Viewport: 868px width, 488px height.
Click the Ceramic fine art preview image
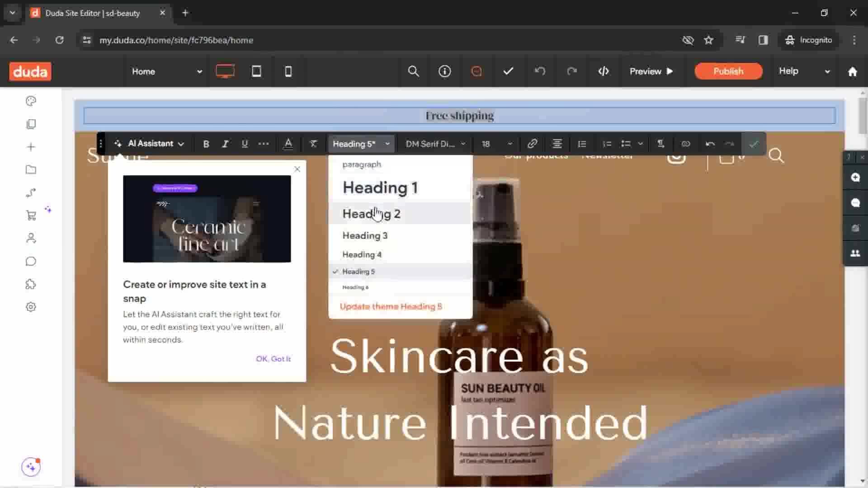click(207, 219)
